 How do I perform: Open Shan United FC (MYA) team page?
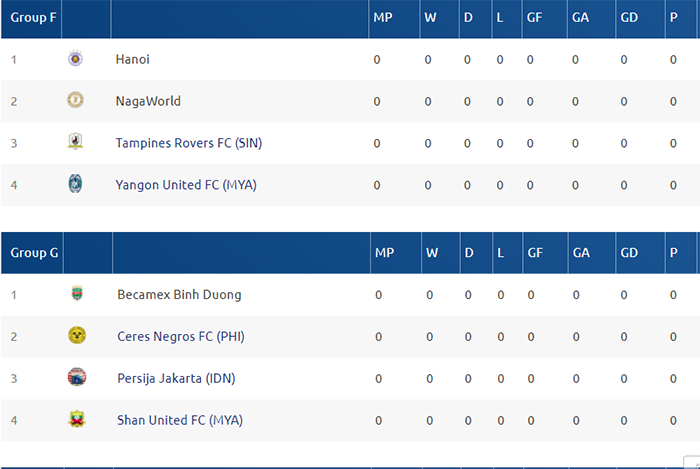click(x=179, y=420)
